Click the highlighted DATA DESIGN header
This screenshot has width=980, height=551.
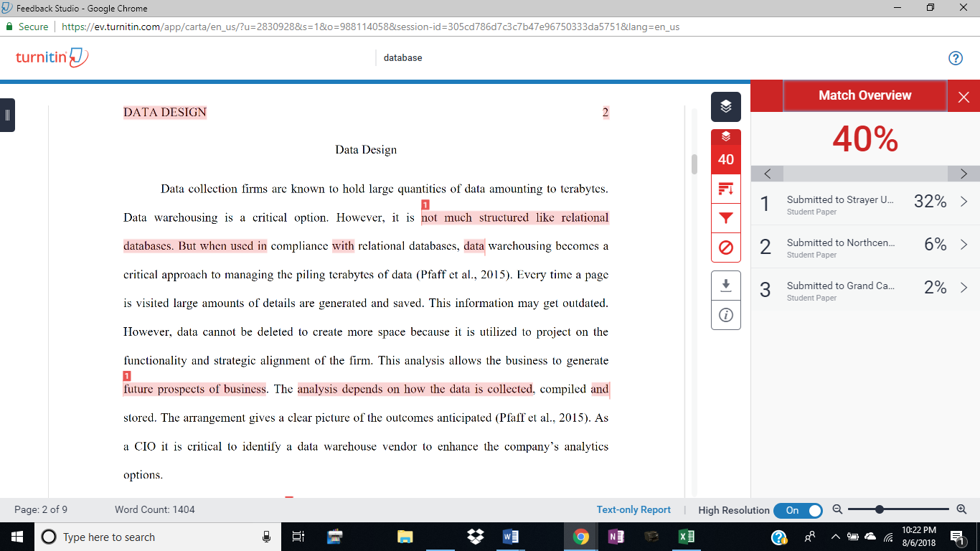tap(165, 112)
